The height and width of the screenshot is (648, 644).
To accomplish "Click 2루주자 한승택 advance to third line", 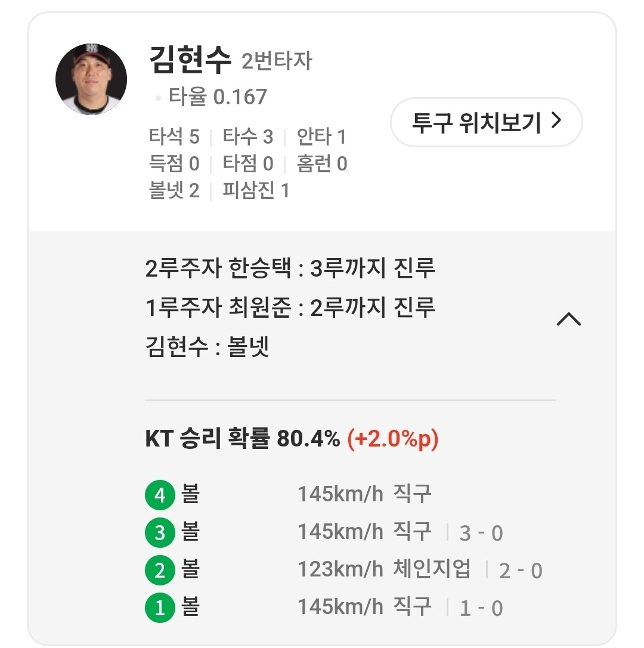I will coord(290,268).
